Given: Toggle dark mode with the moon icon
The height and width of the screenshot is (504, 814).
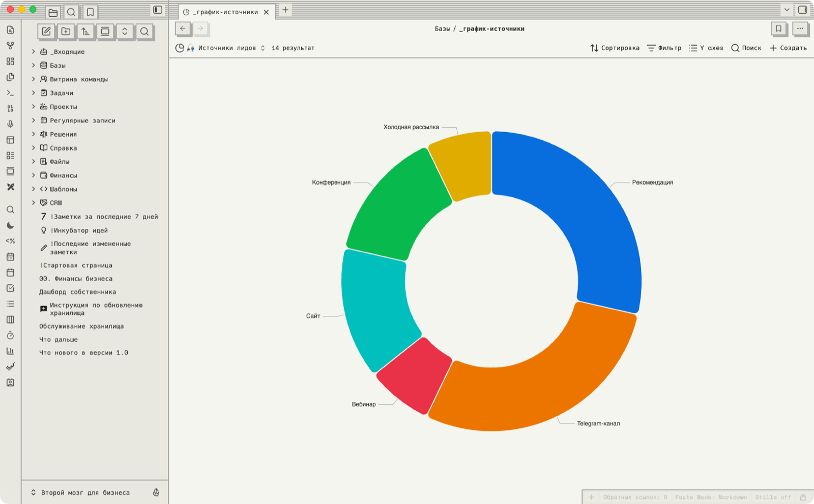Looking at the screenshot, I should (x=10, y=225).
